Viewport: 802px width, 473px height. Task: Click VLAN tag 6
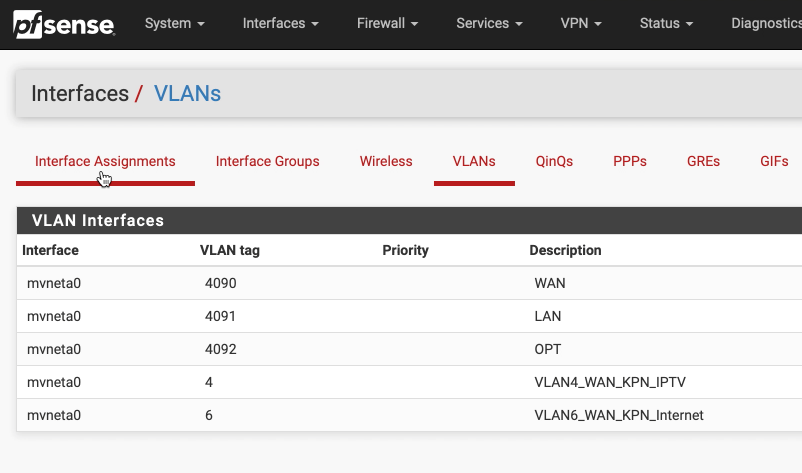[209, 415]
